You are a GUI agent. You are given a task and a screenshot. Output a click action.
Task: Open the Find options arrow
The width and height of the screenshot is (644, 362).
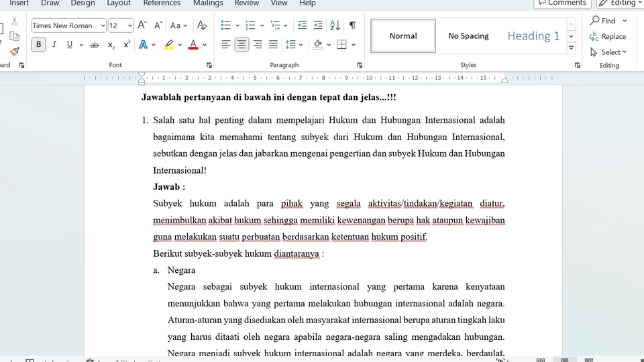pos(625,21)
